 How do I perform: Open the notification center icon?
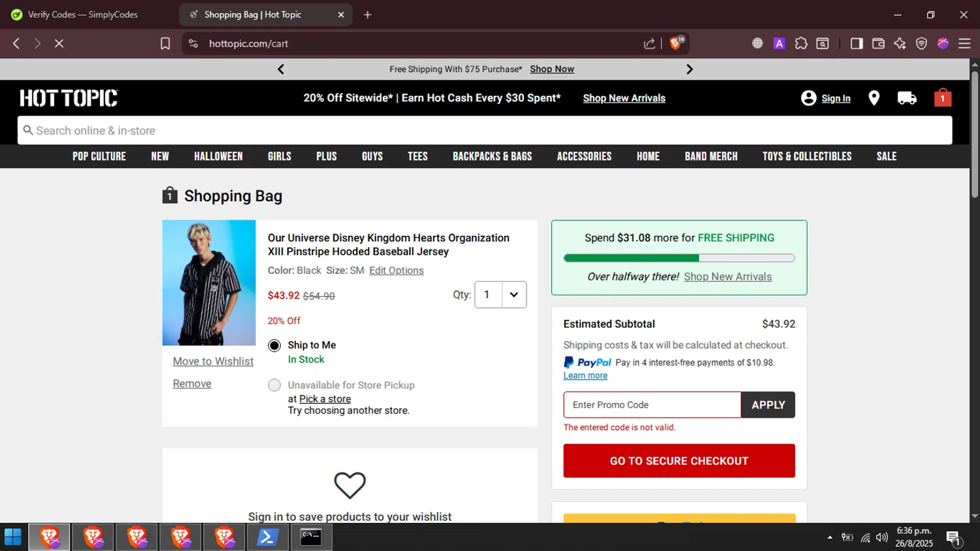(x=953, y=537)
